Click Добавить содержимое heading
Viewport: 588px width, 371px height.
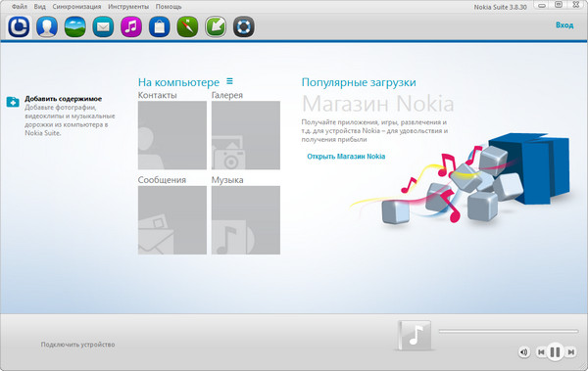(x=63, y=99)
